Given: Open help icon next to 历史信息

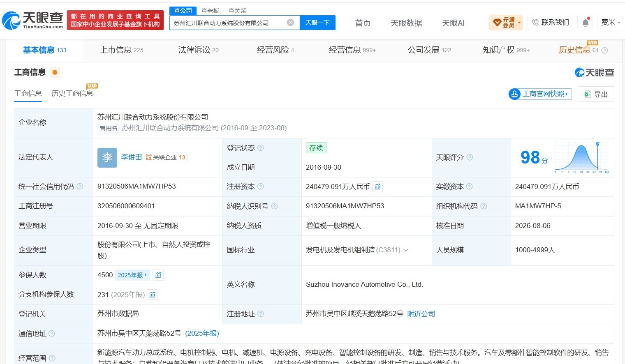Looking at the screenshot, I should [x=604, y=51].
